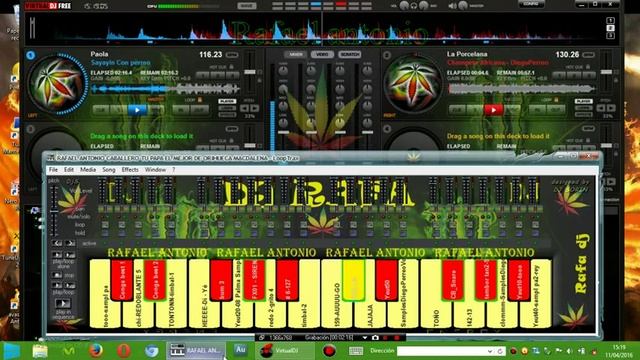This screenshot has height=360, width=640.
Task: Open File Explorer from the taskbar
Action: coord(40,351)
